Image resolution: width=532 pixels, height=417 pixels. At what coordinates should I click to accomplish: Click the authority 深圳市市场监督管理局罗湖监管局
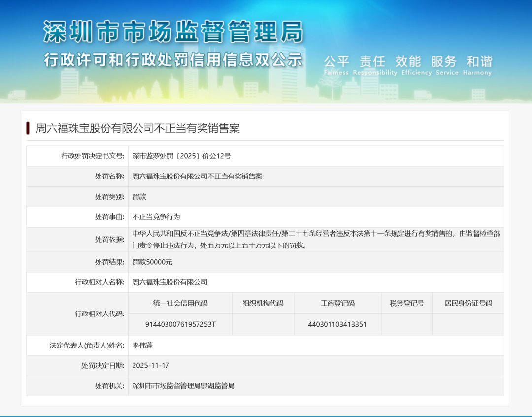(183, 386)
